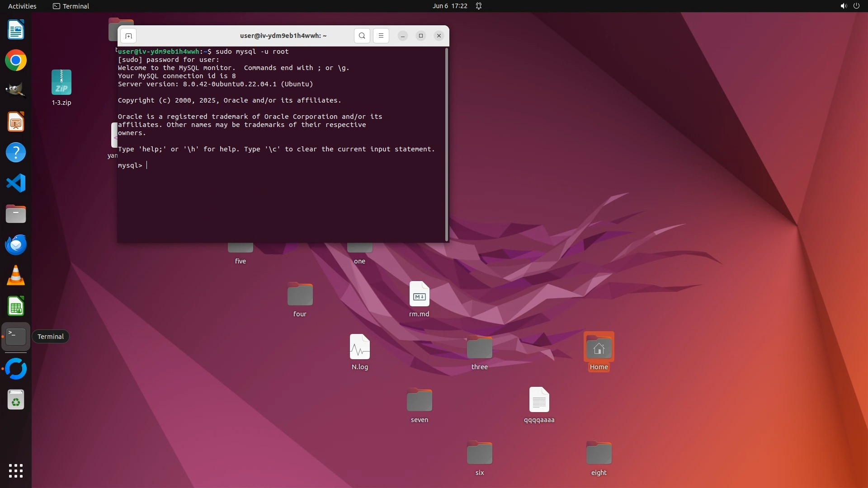This screenshot has width=868, height=488.
Task: Launch Thunderbird mail client
Action: [16, 245]
